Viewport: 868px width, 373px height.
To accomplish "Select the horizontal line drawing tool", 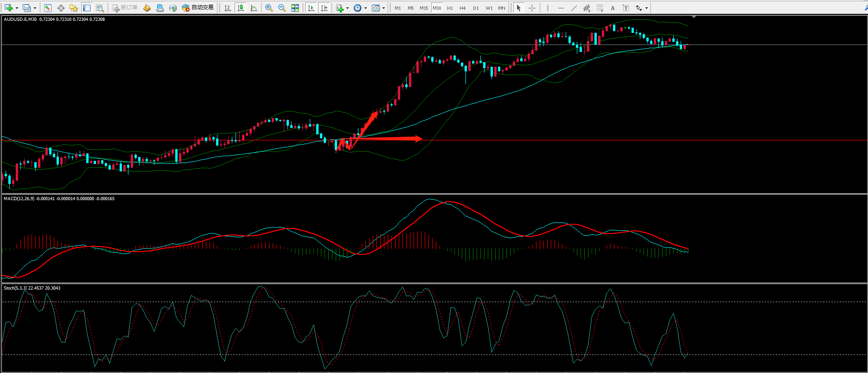I will (561, 8).
